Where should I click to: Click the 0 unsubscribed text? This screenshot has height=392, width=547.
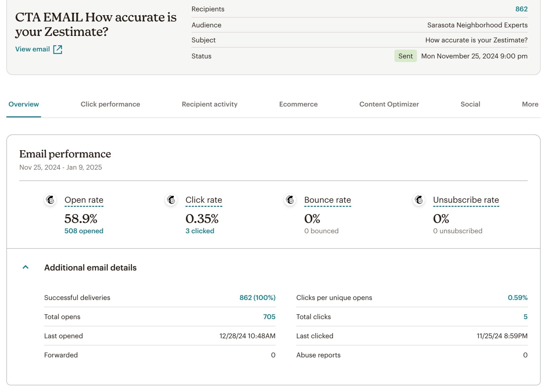point(458,231)
